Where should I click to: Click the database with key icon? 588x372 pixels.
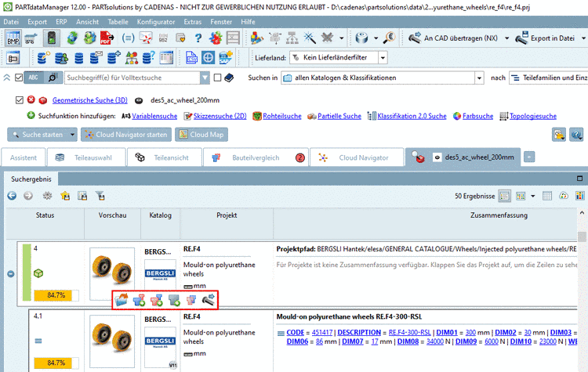click(x=43, y=58)
